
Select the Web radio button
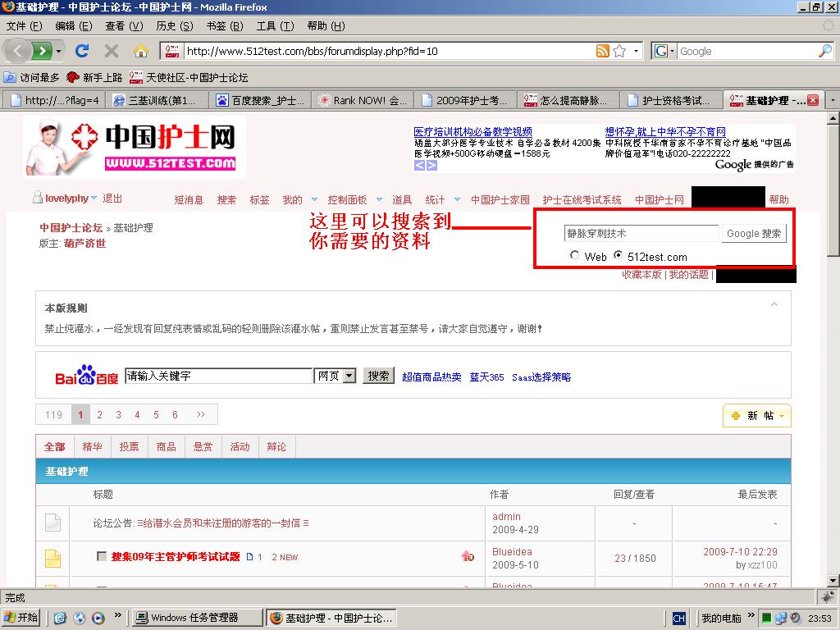(x=575, y=256)
